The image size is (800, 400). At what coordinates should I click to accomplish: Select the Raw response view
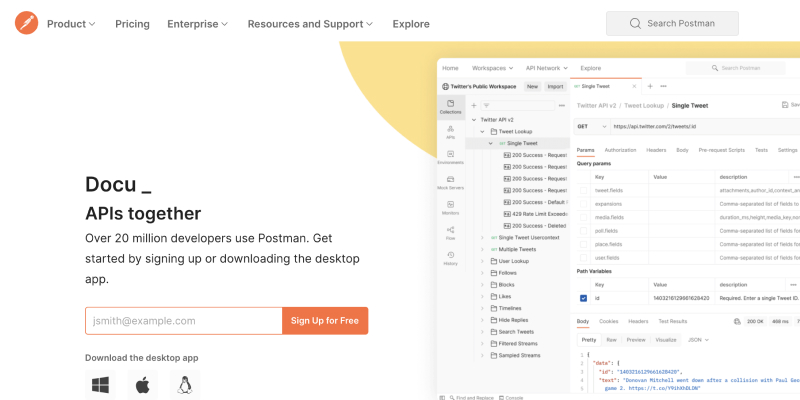pyautogui.click(x=611, y=340)
